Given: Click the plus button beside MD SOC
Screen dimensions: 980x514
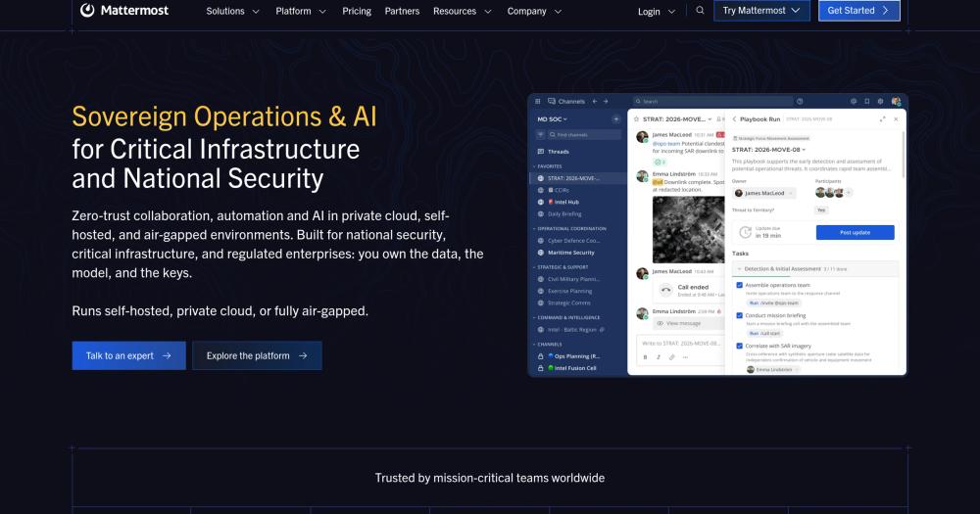Looking at the screenshot, I should tap(615, 118).
